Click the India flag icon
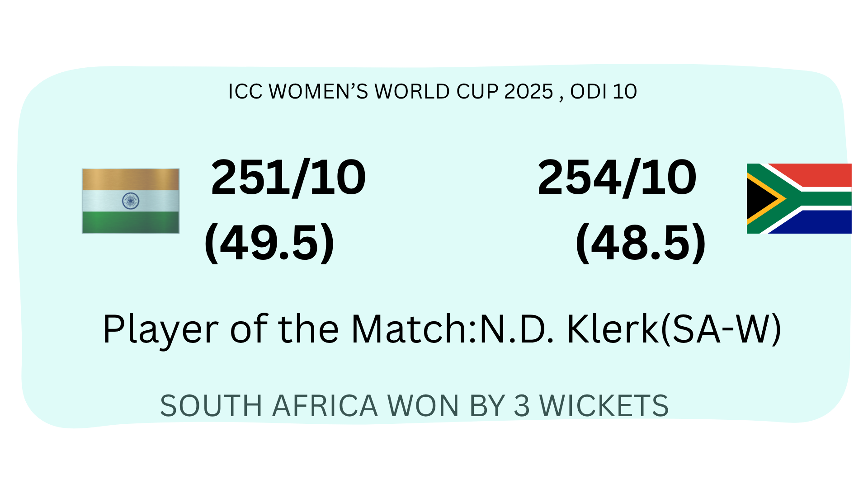 (x=131, y=201)
